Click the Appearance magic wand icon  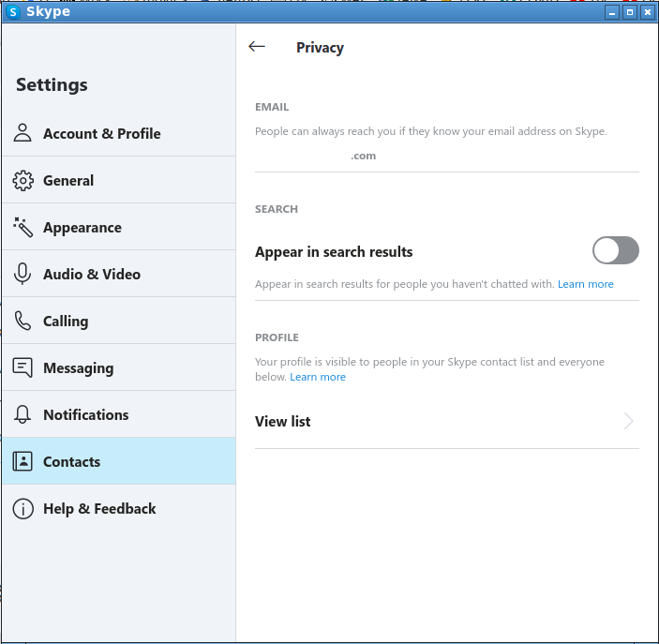(x=22, y=227)
